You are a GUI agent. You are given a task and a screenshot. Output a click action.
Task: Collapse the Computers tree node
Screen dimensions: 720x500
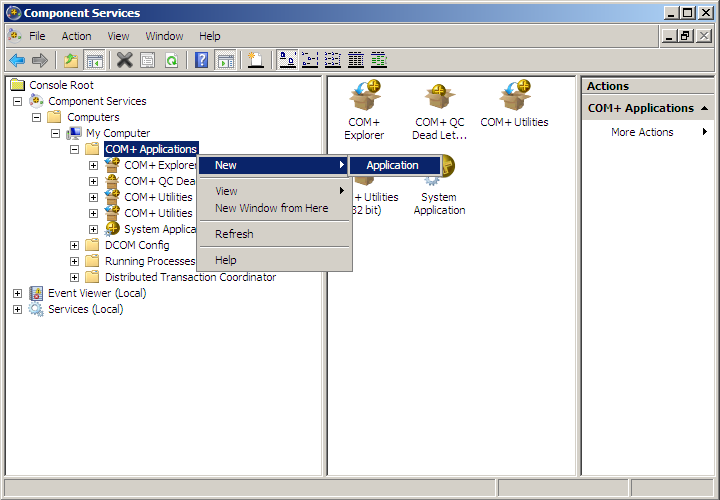36,117
